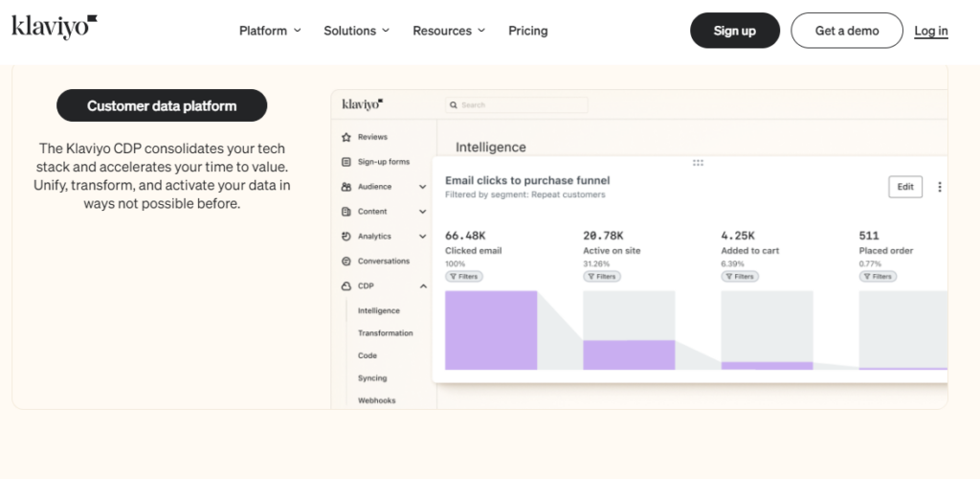Open Conversations in the sidebar
The width and height of the screenshot is (980, 479).
pyautogui.click(x=384, y=262)
